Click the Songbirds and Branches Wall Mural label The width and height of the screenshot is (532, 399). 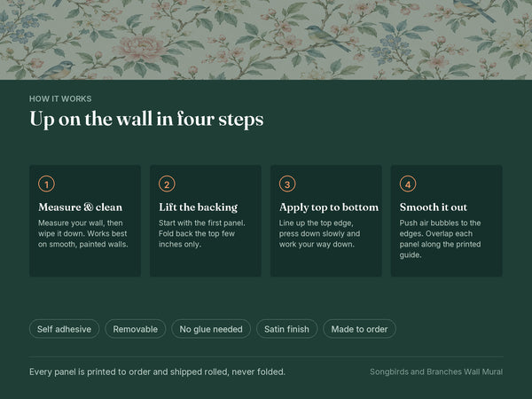tap(436, 372)
